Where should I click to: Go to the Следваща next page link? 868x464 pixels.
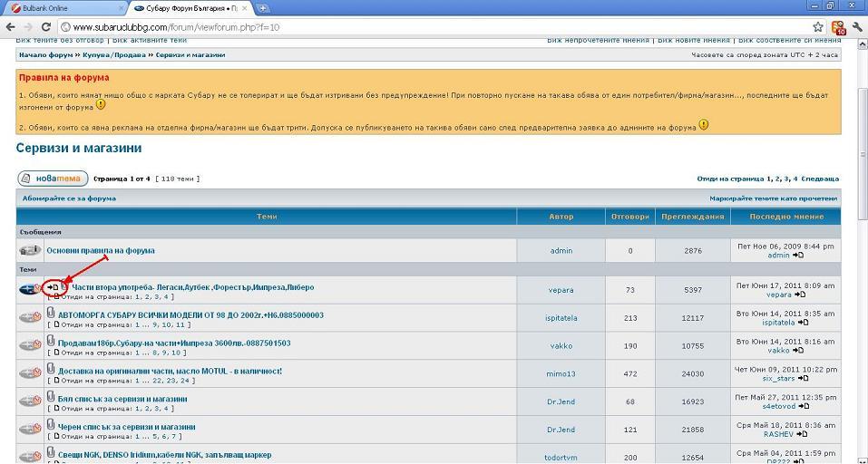point(821,179)
